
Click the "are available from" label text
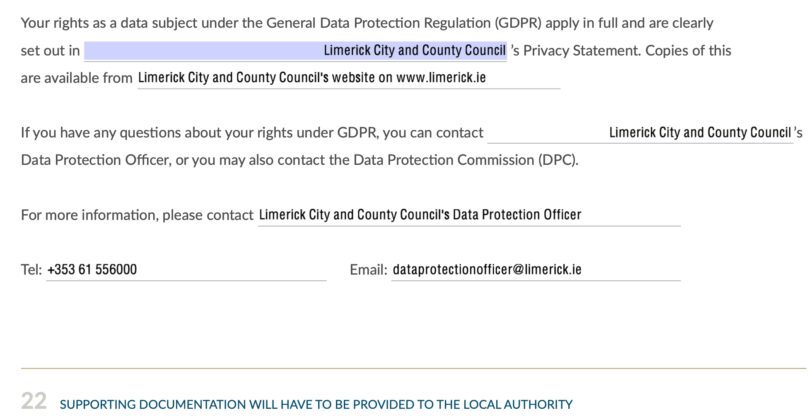click(77, 78)
